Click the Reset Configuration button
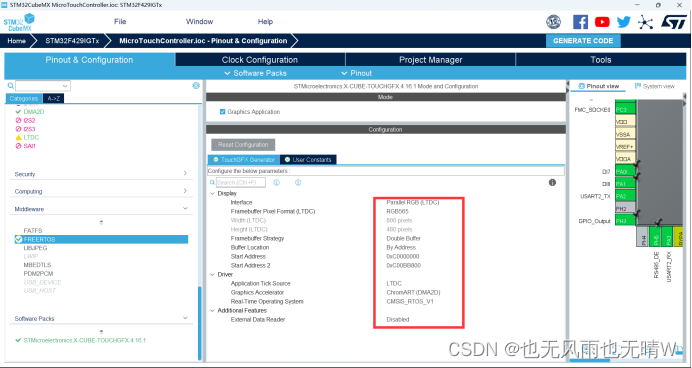 coord(243,145)
